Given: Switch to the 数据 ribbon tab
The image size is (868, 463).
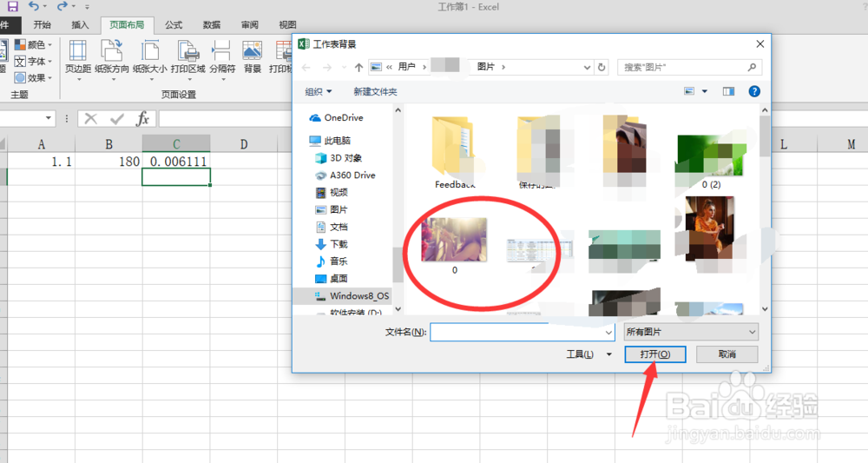Looking at the screenshot, I should click(x=212, y=25).
